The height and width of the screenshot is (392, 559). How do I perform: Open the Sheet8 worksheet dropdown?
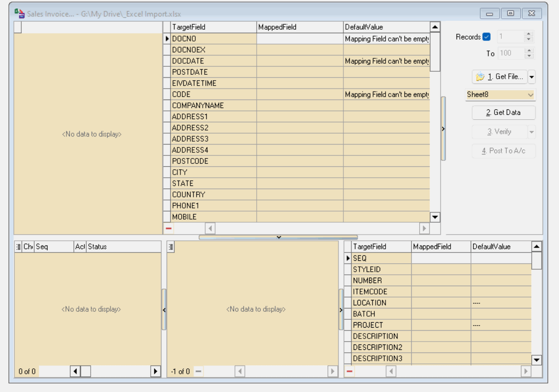pos(531,95)
